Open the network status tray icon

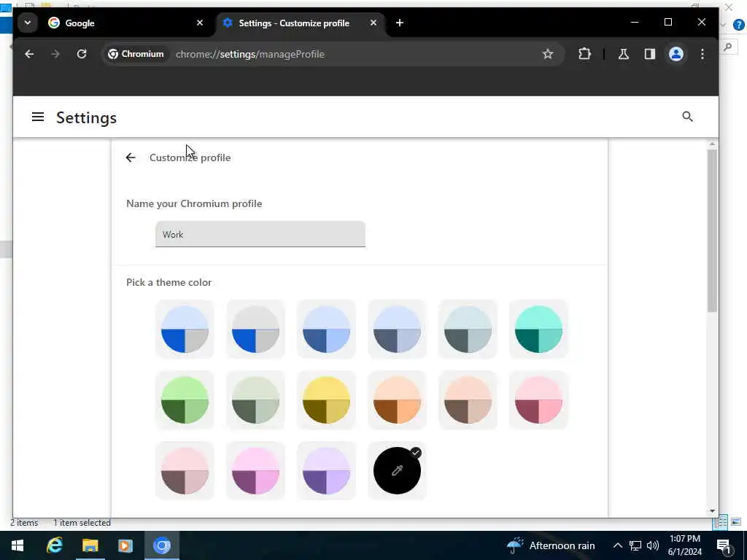coord(635,545)
